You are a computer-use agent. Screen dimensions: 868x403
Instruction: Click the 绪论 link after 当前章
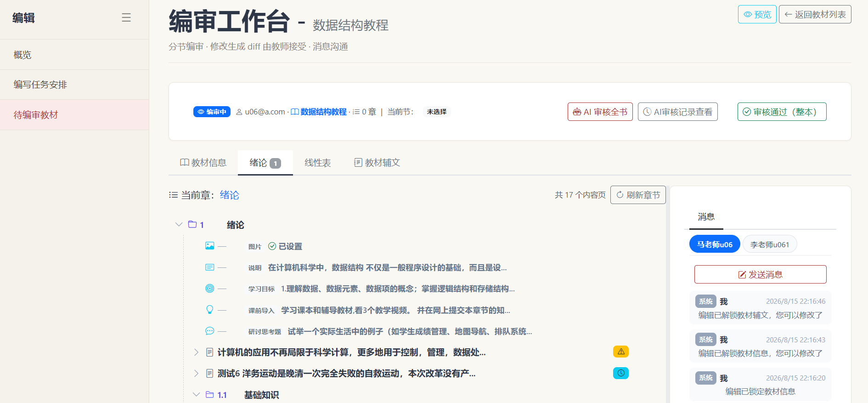(230, 195)
